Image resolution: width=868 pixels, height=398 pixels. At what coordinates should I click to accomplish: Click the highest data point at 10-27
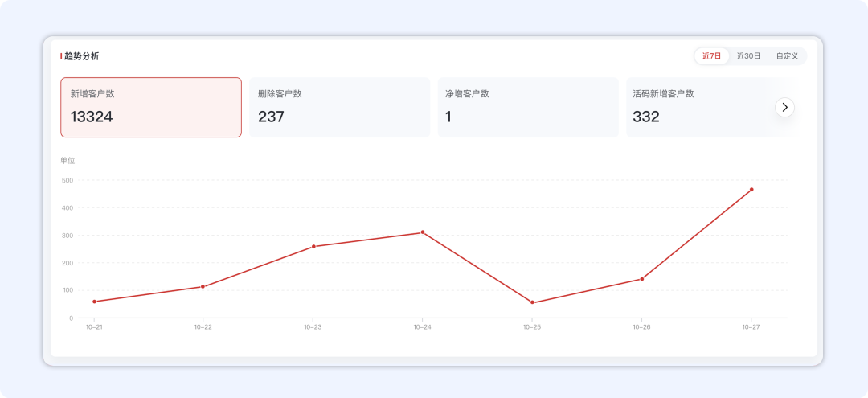(751, 190)
